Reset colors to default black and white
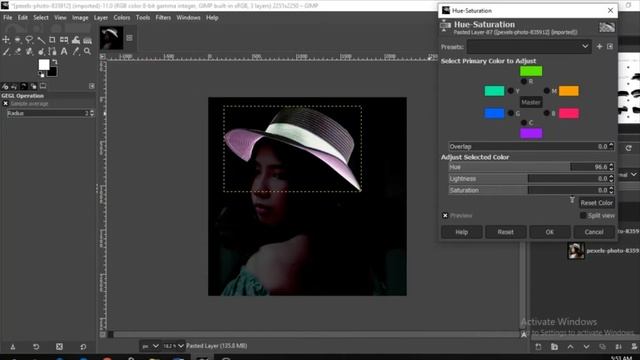The height and width of the screenshot is (360, 640). tap(41, 75)
